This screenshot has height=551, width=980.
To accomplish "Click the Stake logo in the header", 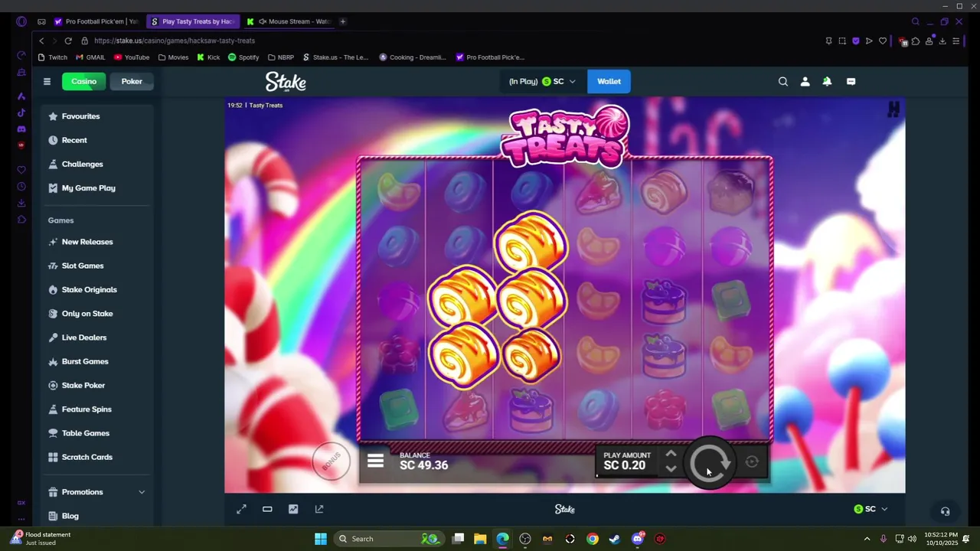I will tap(286, 81).
